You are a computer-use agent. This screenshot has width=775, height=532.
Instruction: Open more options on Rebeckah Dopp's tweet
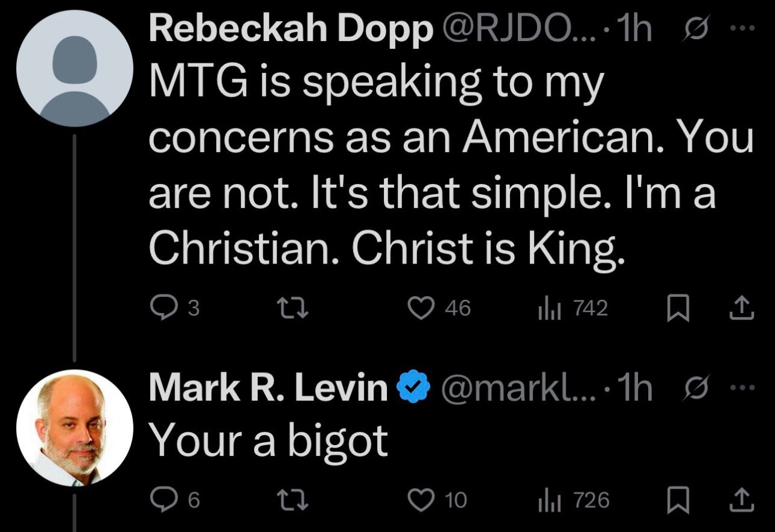click(x=742, y=31)
